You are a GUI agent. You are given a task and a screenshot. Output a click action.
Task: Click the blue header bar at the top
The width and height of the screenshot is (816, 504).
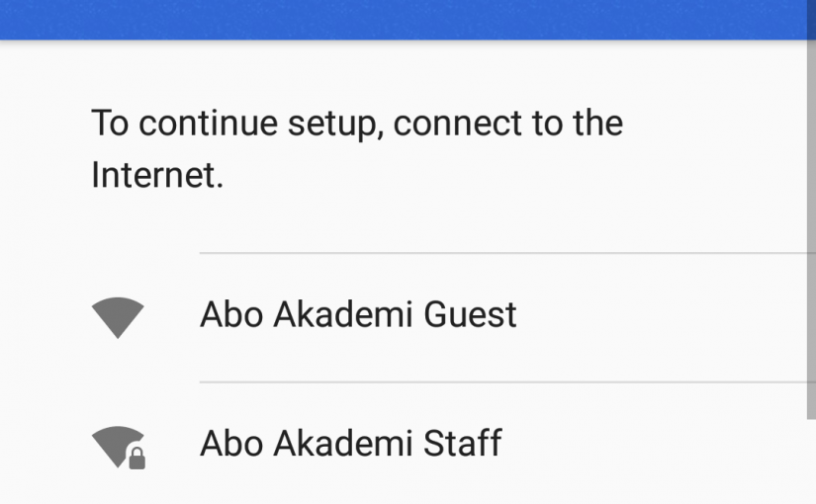click(x=404, y=19)
